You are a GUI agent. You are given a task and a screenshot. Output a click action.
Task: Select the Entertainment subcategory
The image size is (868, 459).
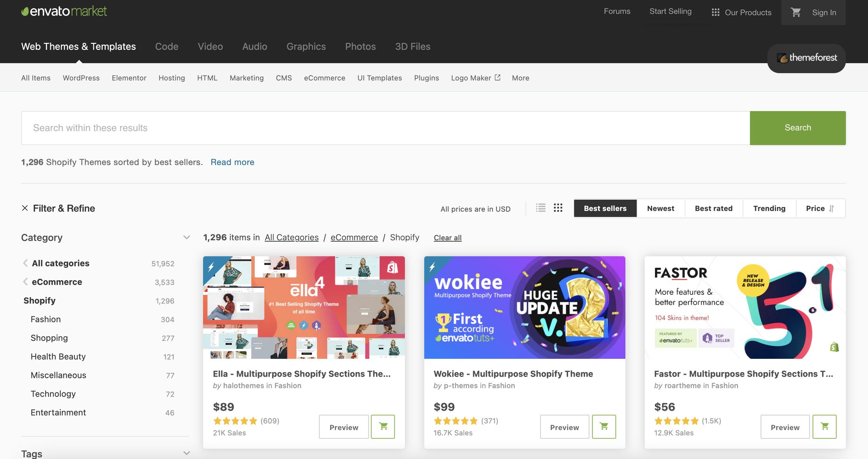58,413
